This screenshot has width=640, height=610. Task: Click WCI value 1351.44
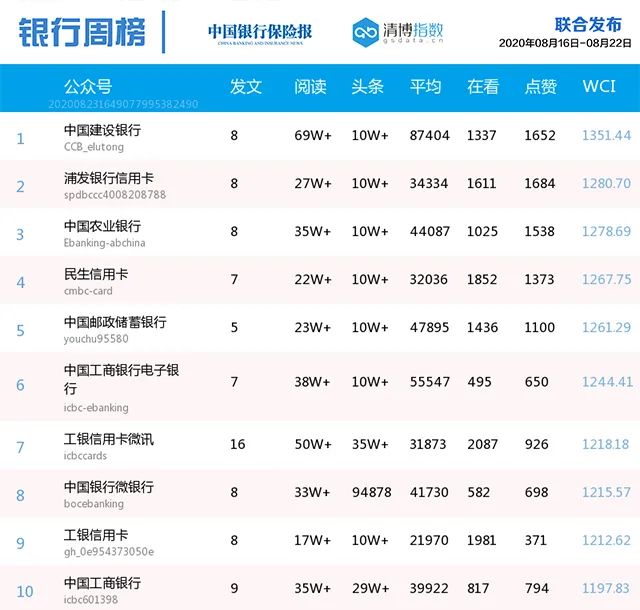point(607,135)
